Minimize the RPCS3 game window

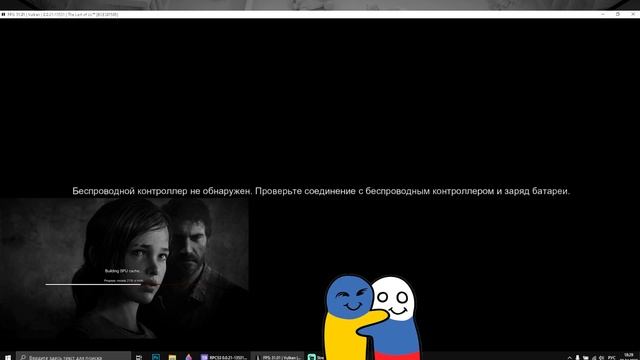click(x=603, y=14)
